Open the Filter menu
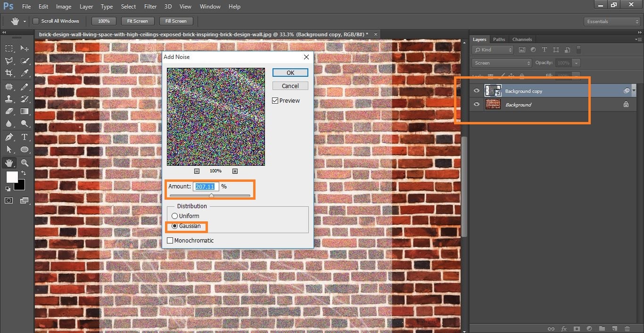 coord(150,7)
